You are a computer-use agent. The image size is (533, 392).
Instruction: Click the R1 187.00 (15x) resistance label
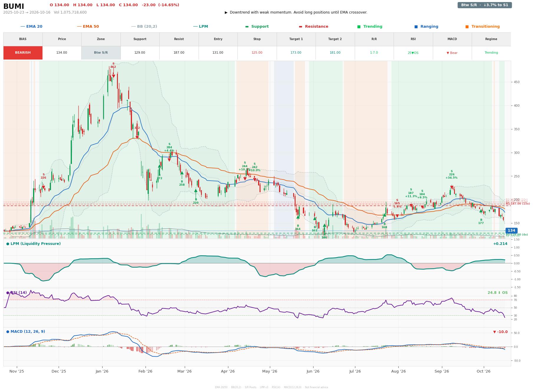pyautogui.click(x=518, y=204)
